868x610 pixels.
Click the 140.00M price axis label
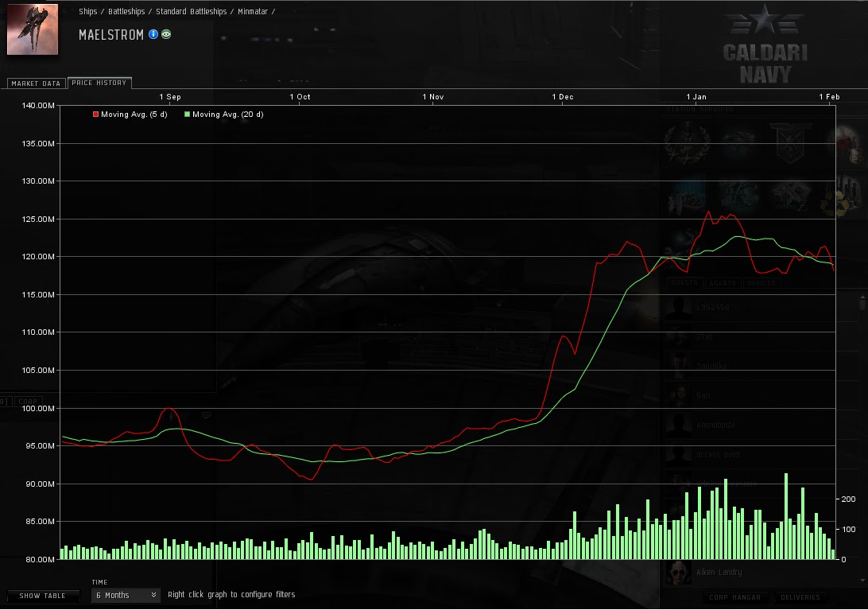[x=38, y=105]
